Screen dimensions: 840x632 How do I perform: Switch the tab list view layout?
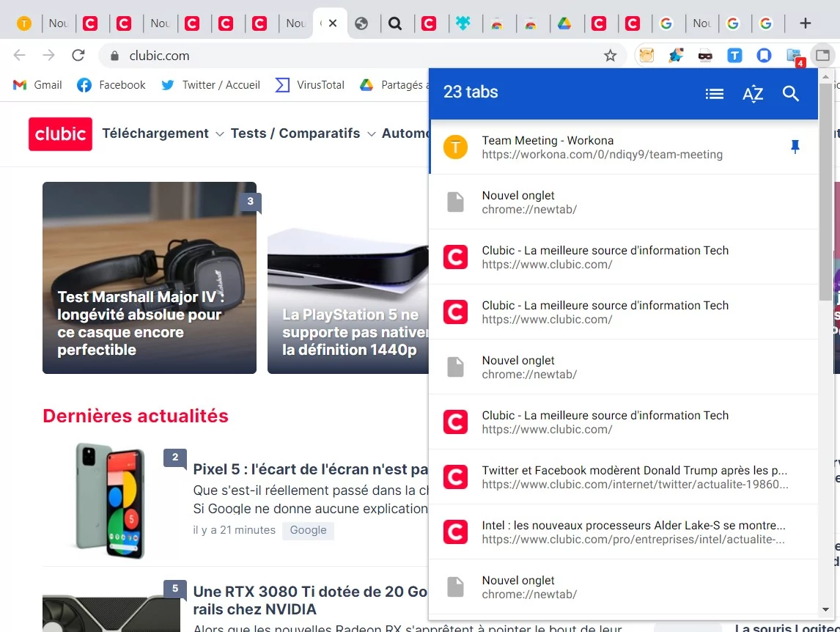pos(714,94)
